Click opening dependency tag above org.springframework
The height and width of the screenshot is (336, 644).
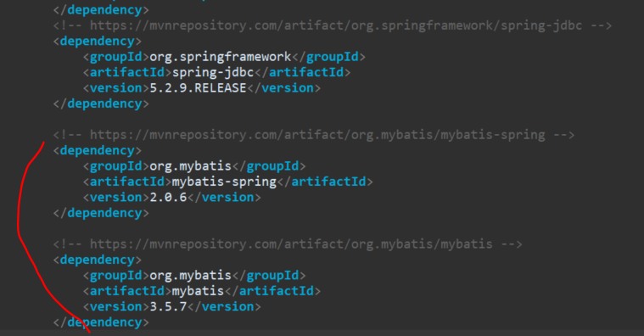[x=98, y=41]
